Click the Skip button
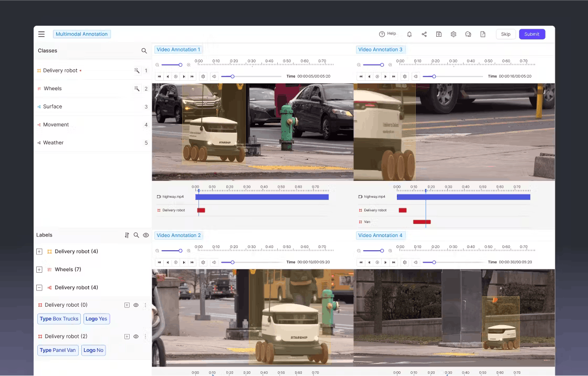The width and height of the screenshot is (588, 376). click(x=506, y=34)
